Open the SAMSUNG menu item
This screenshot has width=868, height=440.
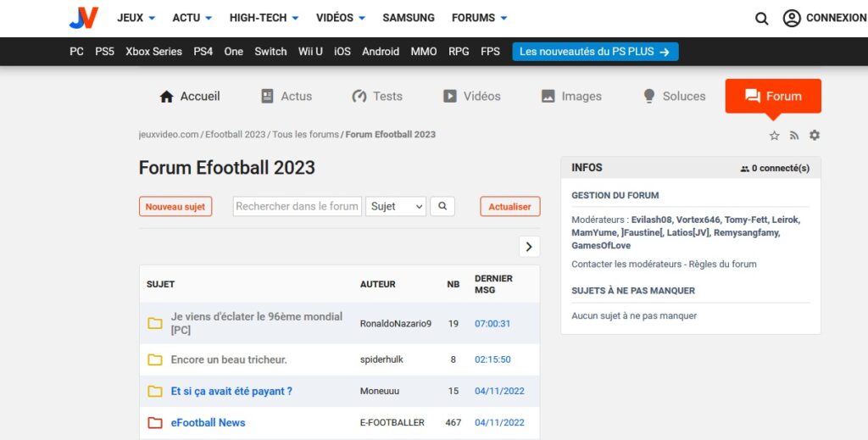tap(409, 18)
